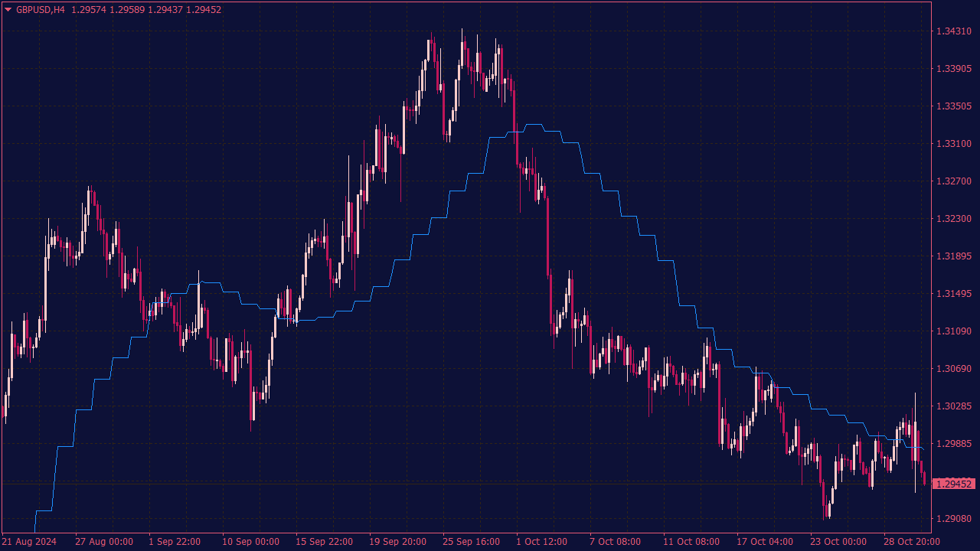Click price level 1.30690 on the scale
This screenshot has height=551, width=980.
pyautogui.click(x=954, y=369)
